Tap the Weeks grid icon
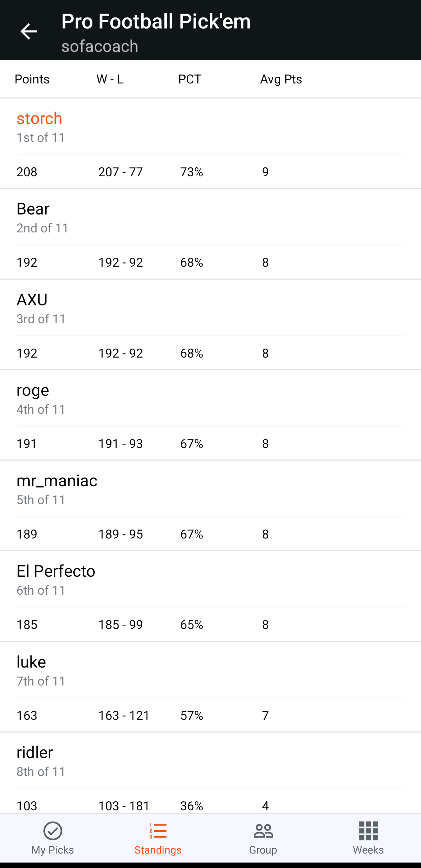Image resolution: width=421 pixels, height=868 pixels. click(x=368, y=831)
